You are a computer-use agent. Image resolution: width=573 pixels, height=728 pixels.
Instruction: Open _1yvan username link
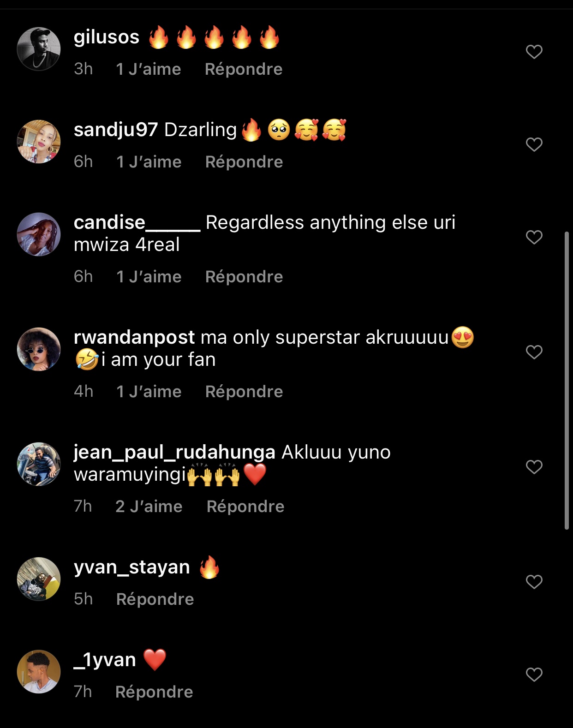tap(105, 660)
